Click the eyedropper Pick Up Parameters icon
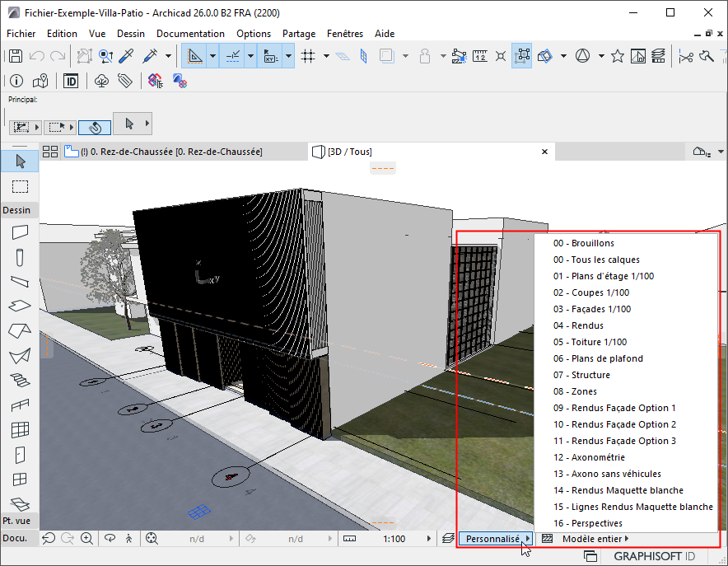The image size is (728, 566). tap(127, 56)
